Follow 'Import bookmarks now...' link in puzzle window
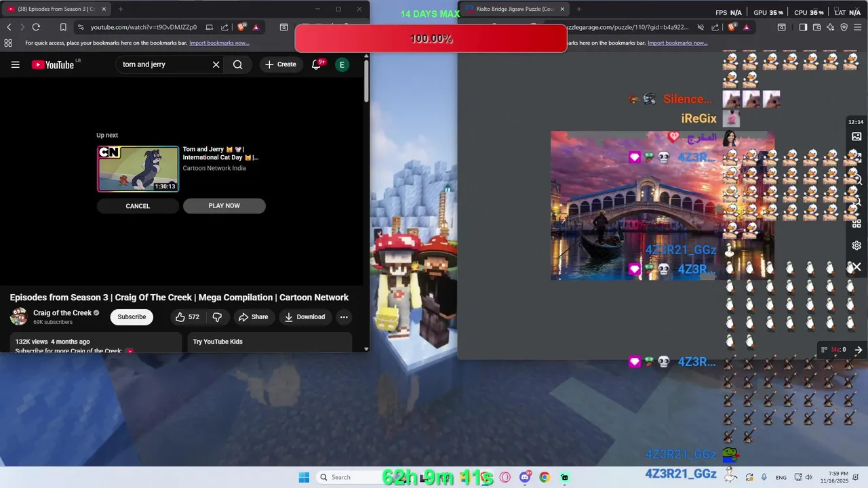This screenshot has width=868, height=488. [x=677, y=43]
